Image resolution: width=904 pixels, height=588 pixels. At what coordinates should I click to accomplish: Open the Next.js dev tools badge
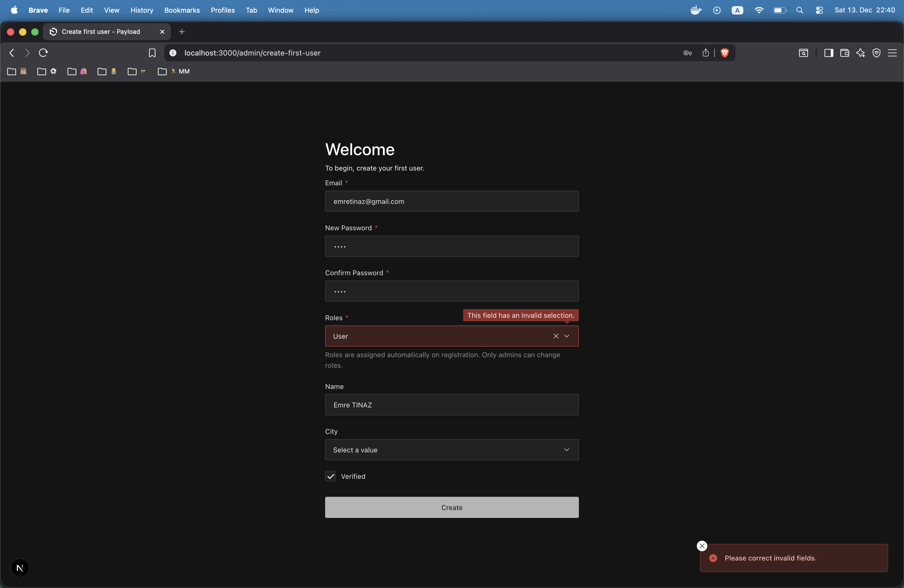20,568
